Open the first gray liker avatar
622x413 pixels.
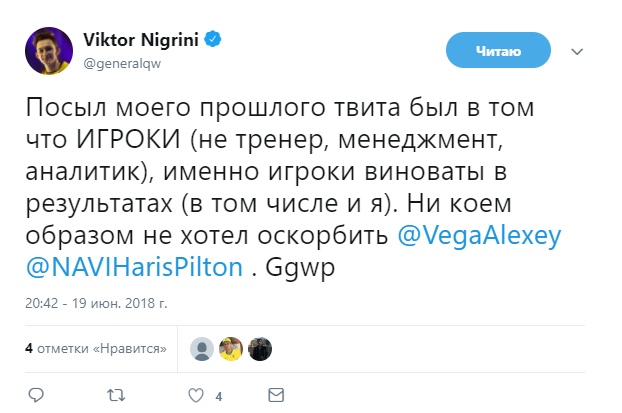[x=202, y=348]
